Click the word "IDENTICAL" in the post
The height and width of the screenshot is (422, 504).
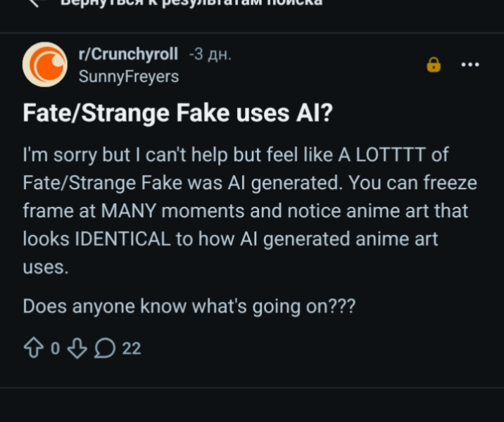tap(122, 239)
